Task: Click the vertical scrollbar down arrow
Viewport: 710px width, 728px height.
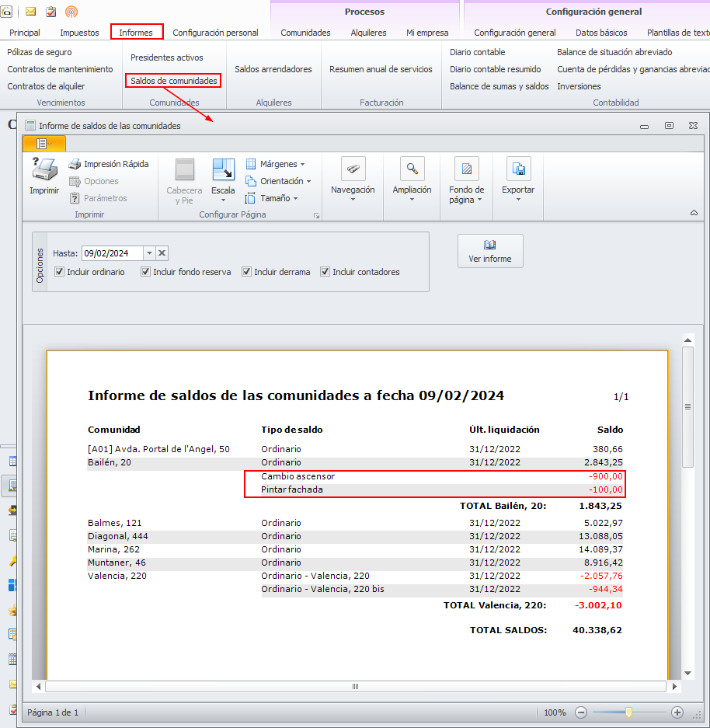Action: coord(688,673)
